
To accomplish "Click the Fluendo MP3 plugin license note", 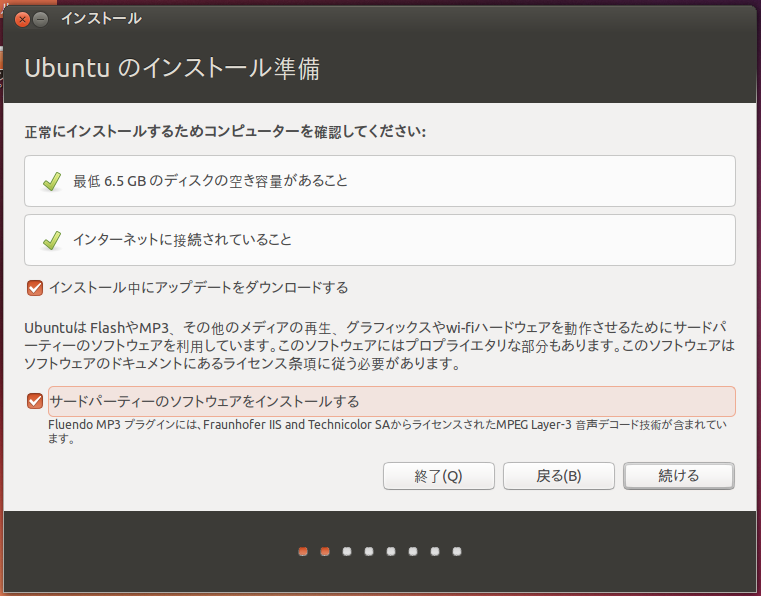I will 387,431.
